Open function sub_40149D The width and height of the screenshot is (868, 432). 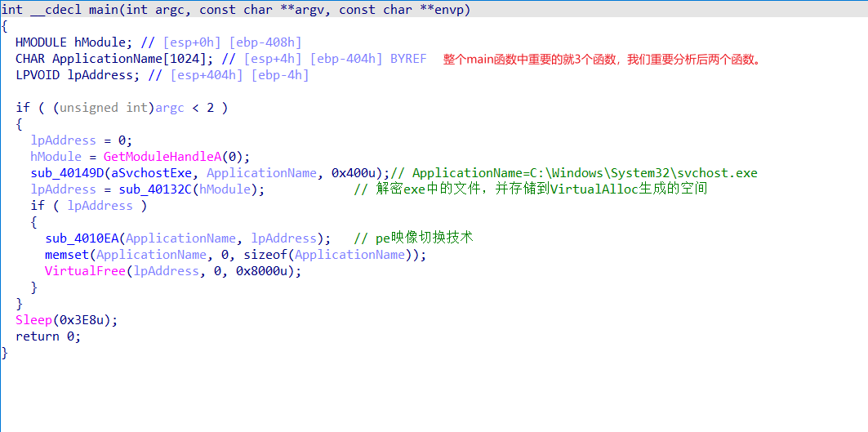pyautogui.click(x=67, y=173)
